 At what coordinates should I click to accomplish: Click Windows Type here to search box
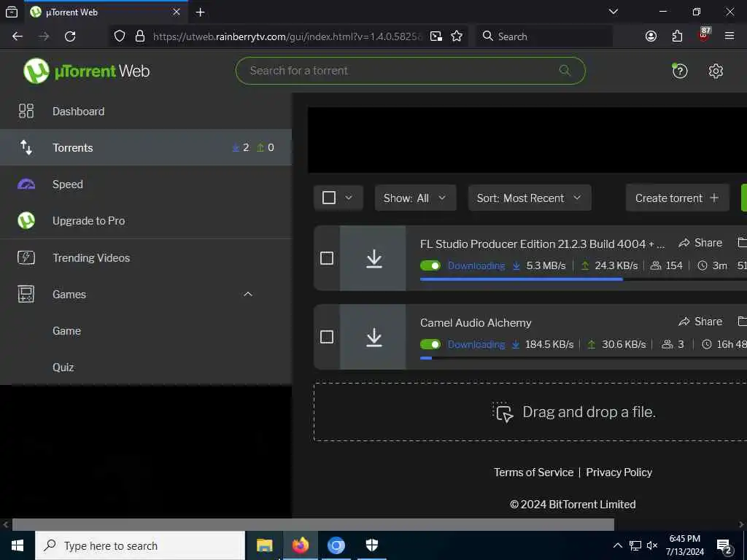140,545
